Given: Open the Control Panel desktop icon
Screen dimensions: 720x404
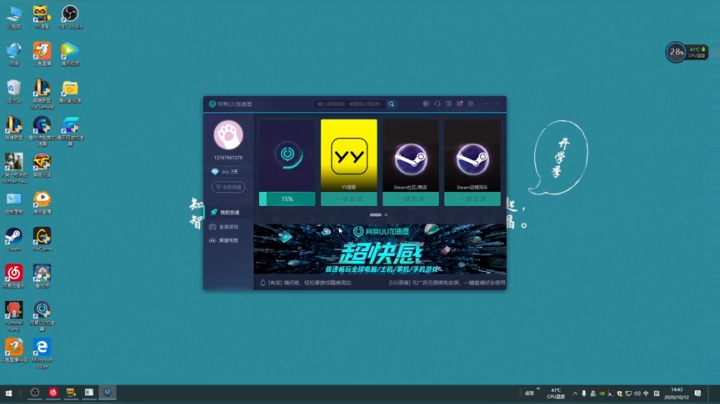Looking at the screenshot, I should pos(14,202).
